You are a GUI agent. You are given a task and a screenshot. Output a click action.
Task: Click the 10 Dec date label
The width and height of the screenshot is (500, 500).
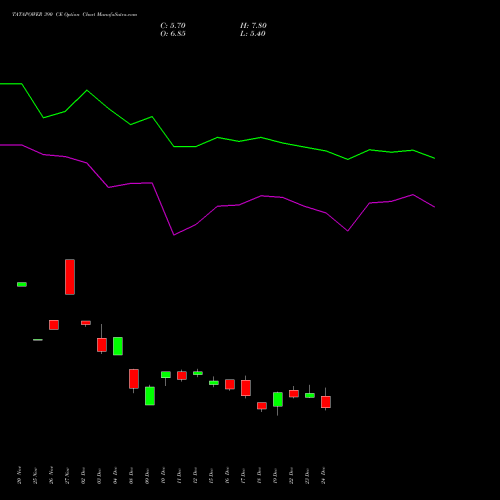[163, 475]
